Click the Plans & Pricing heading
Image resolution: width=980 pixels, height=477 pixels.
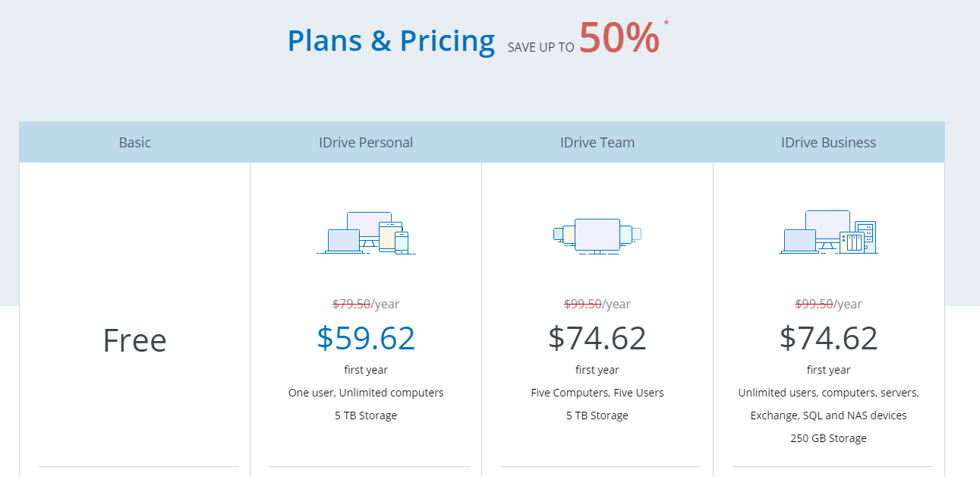point(391,40)
